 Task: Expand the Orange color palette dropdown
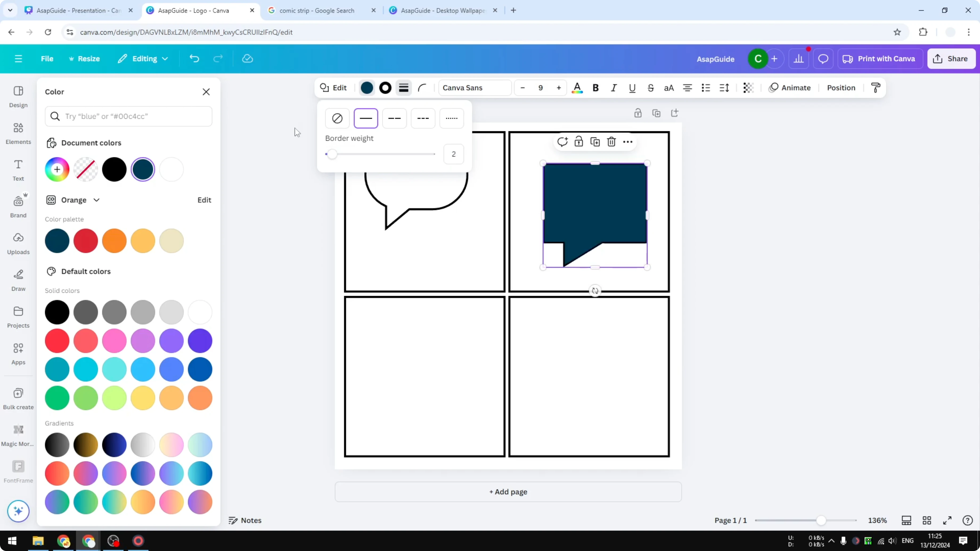click(96, 200)
